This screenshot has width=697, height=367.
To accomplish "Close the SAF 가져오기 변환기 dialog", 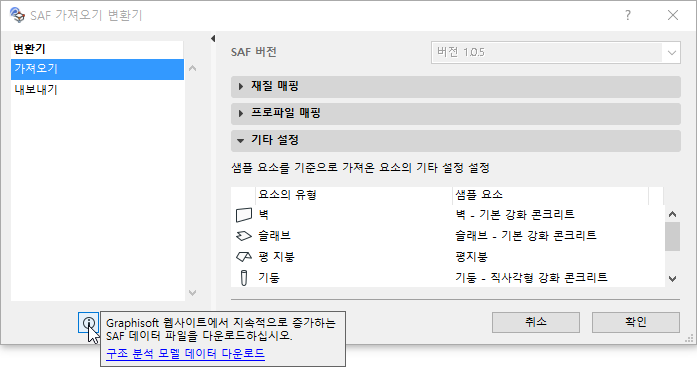I will pos(673,15).
